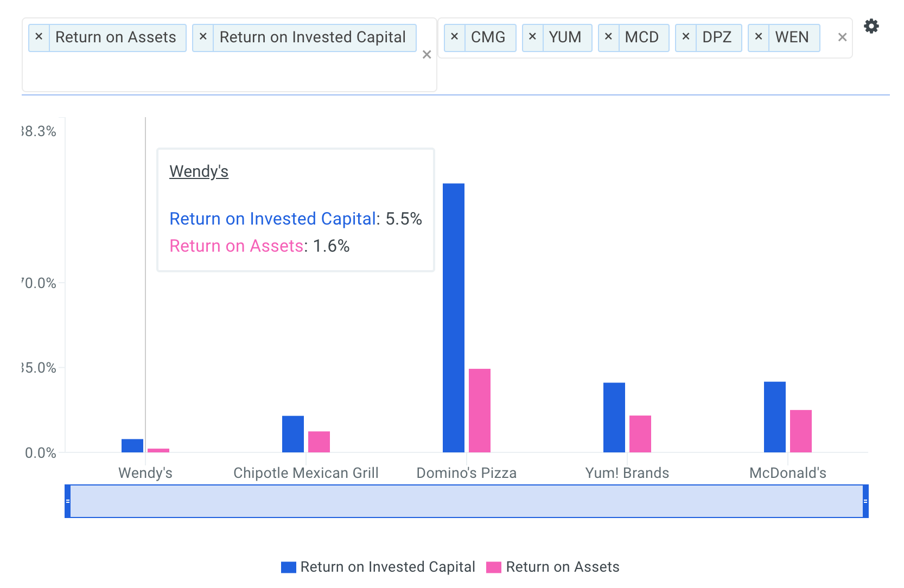
Task: Remove the DPZ ticker tag
Action: point(686,37)
